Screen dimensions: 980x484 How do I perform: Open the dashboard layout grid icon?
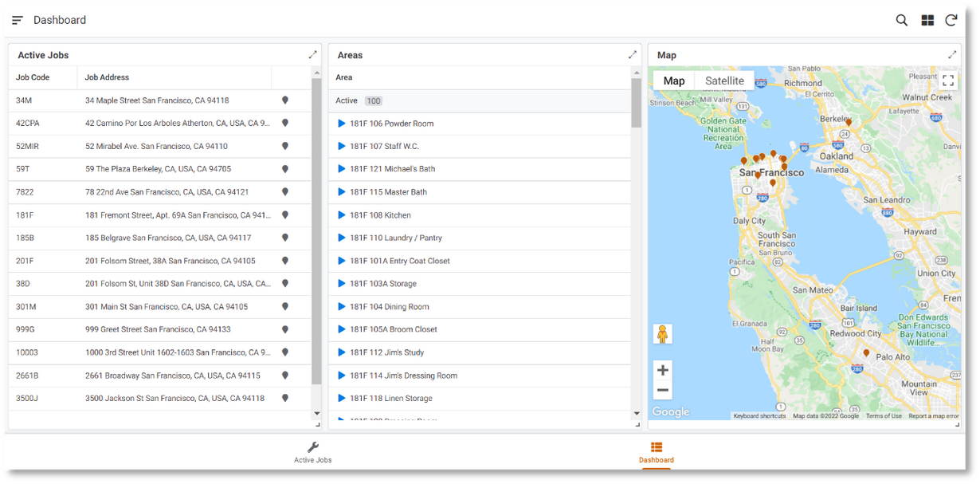pyautogui.click(x=927, y=21)
